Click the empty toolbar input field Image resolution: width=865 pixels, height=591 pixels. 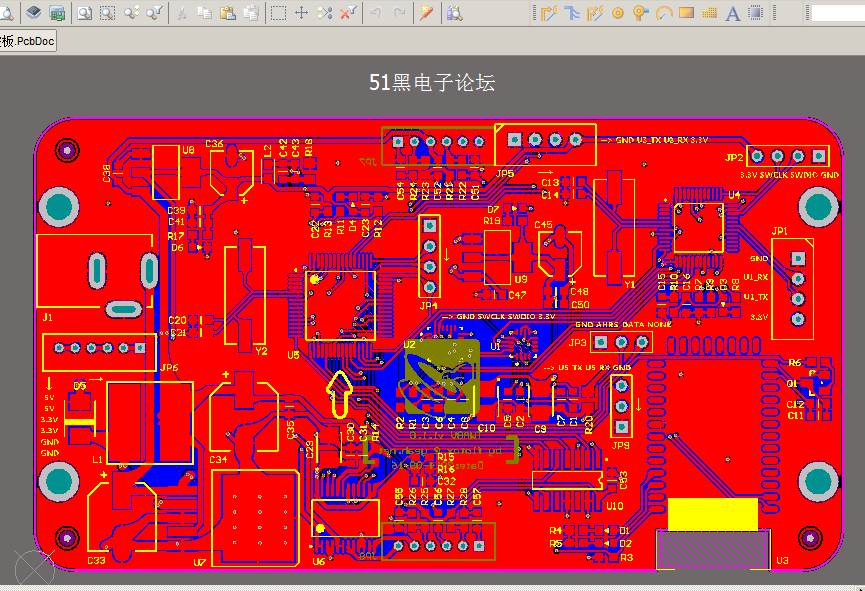[x=838, y=13]
